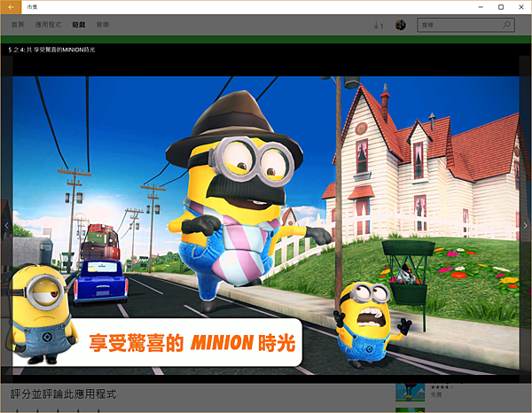The height and width of the screenshot is (413, 532).
Task: Open the 首頁 home tab
Action: pyautogui.click(x=18, y=25)
